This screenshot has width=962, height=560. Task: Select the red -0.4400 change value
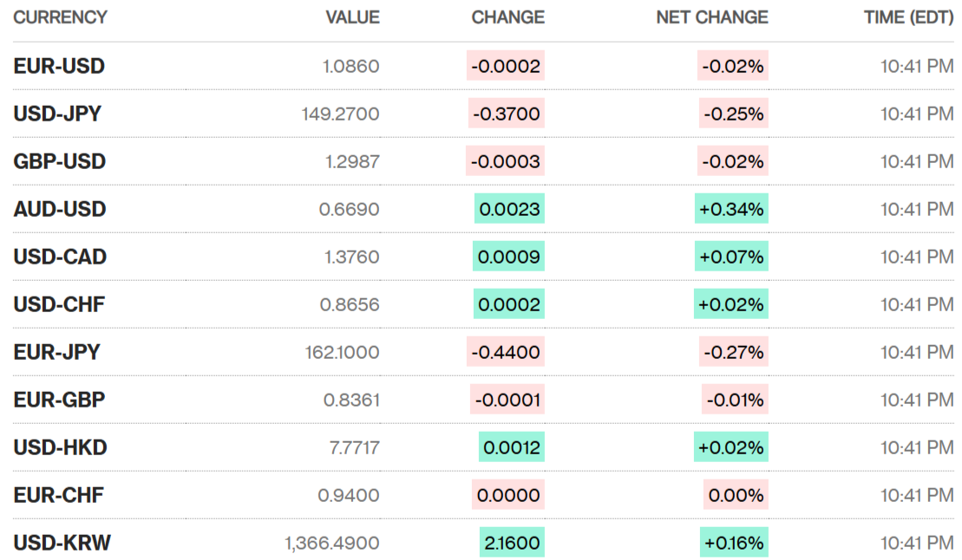tap(507, 352)
